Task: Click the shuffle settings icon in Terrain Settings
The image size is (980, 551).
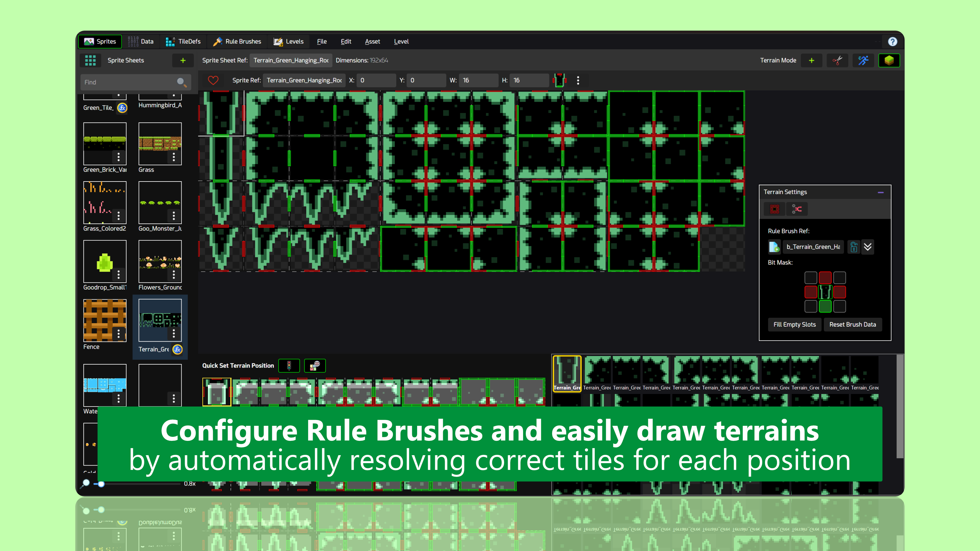Action: (797, 209)
